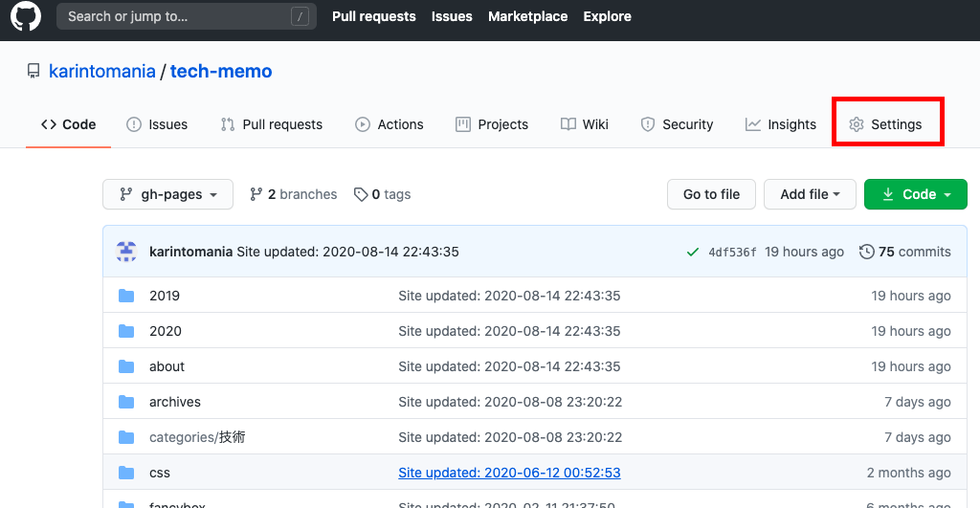
Task: Open Marketplace in the top navigation
Action: click(x=527, y=16)
